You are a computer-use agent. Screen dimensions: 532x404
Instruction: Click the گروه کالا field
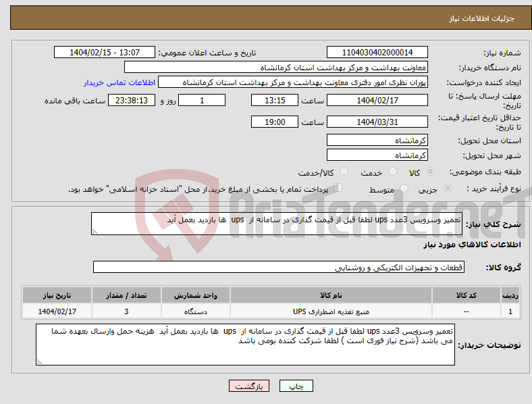(279, 267)
